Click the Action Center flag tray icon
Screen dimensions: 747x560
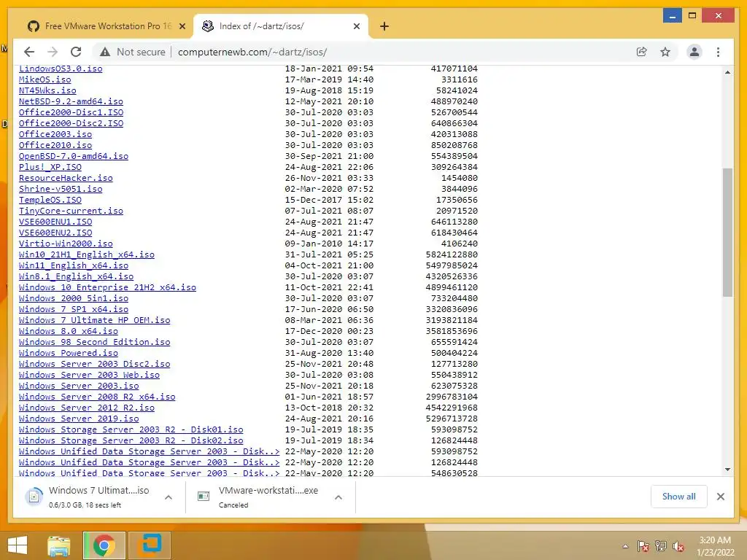[x=643, y=546]
